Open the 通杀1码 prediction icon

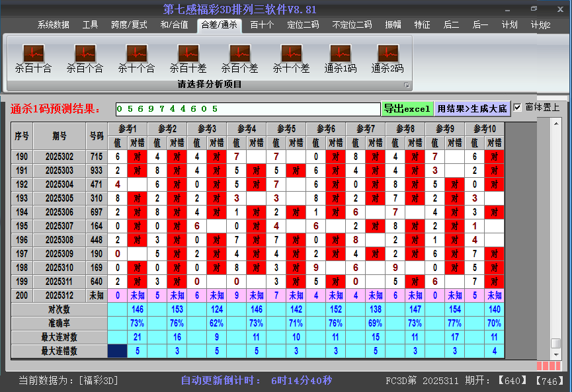coord(341,58)
